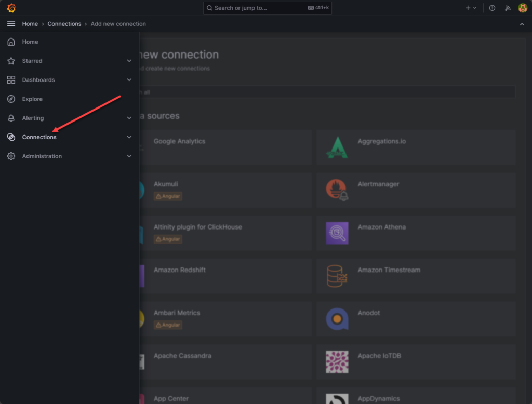Open the user profile avatar
532x404 pixels.
[x=523, y=8]
